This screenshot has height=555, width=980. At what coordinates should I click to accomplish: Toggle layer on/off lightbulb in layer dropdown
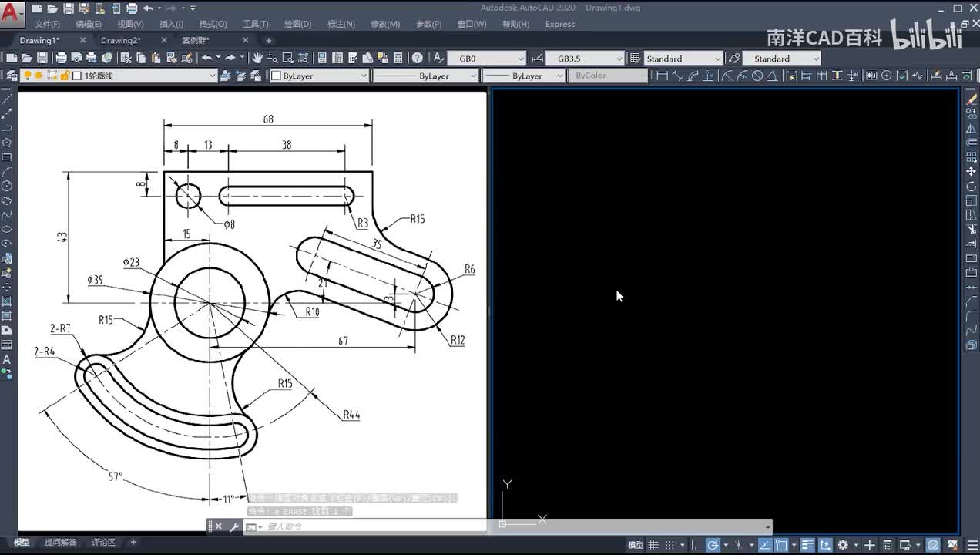click(27, 76)
